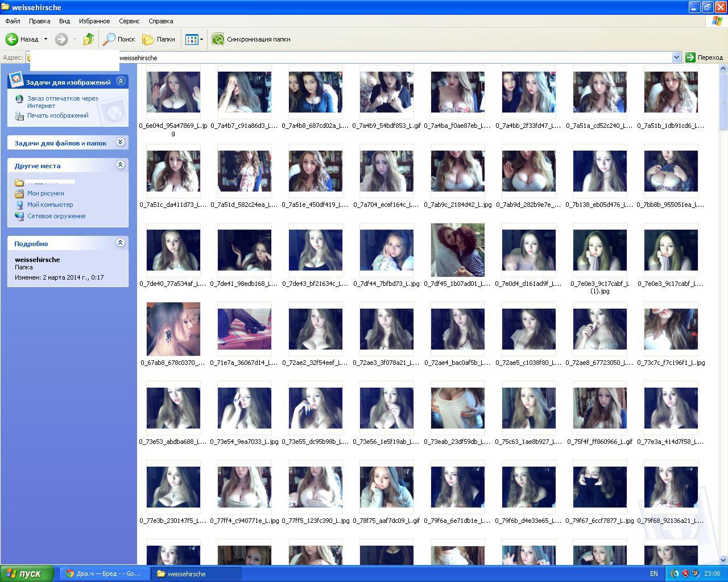
Task: Collapse the Задачи для изображений panel
Action: [121, 81]
